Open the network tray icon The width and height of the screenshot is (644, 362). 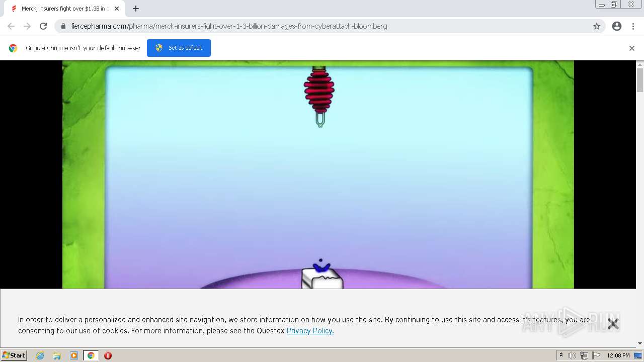[x=584, y=355]
